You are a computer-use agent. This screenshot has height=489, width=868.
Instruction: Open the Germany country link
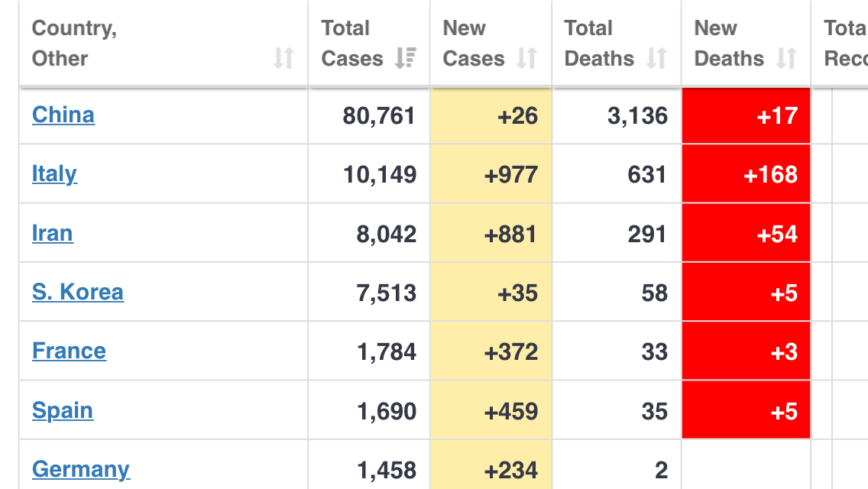click(81, 468)
